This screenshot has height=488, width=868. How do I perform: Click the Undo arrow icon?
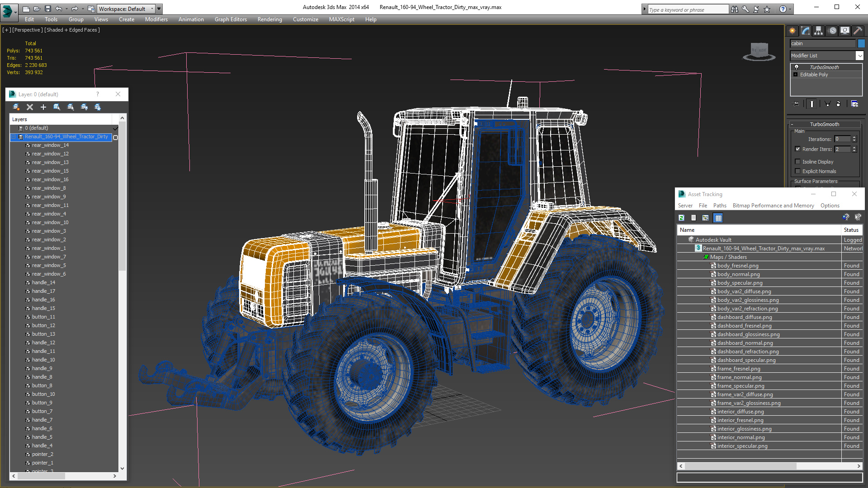(59, 9)
